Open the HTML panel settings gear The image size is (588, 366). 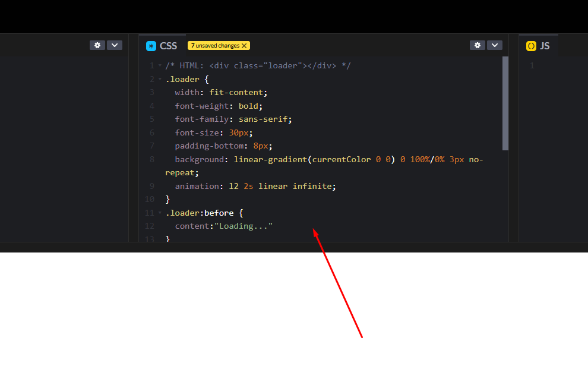pos(97,45)
